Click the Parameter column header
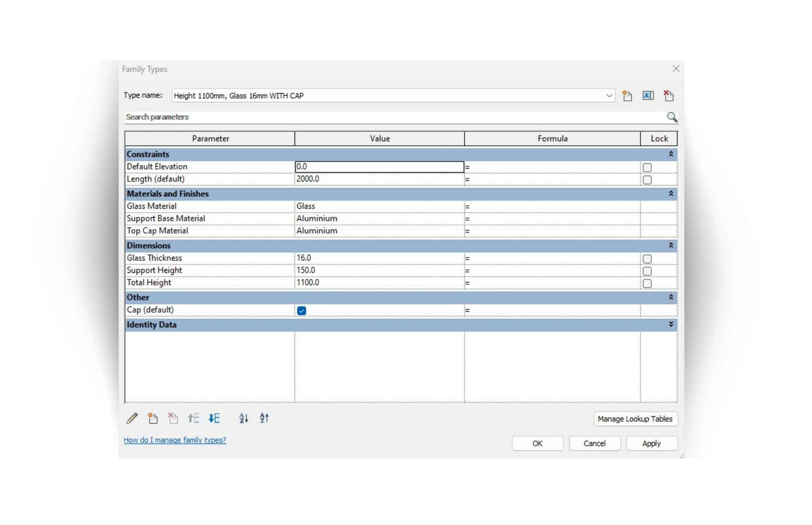 (210, 138)
